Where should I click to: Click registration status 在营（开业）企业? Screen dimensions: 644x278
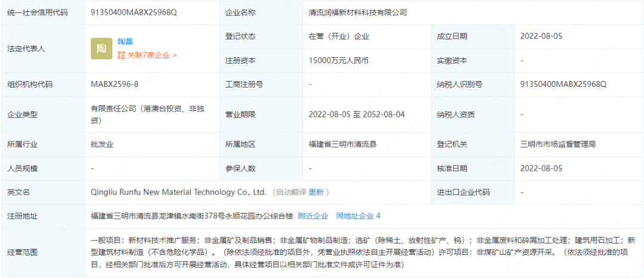click(x=339, y=36)
